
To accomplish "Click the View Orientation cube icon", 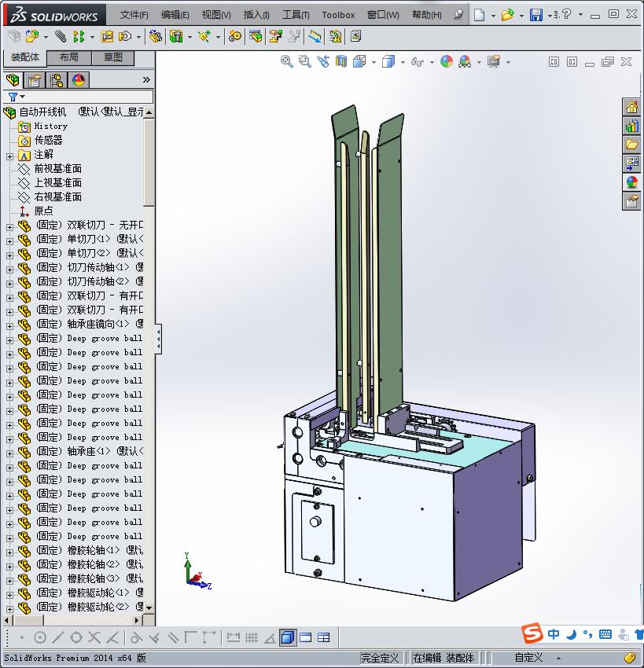I will pos(359,62).
